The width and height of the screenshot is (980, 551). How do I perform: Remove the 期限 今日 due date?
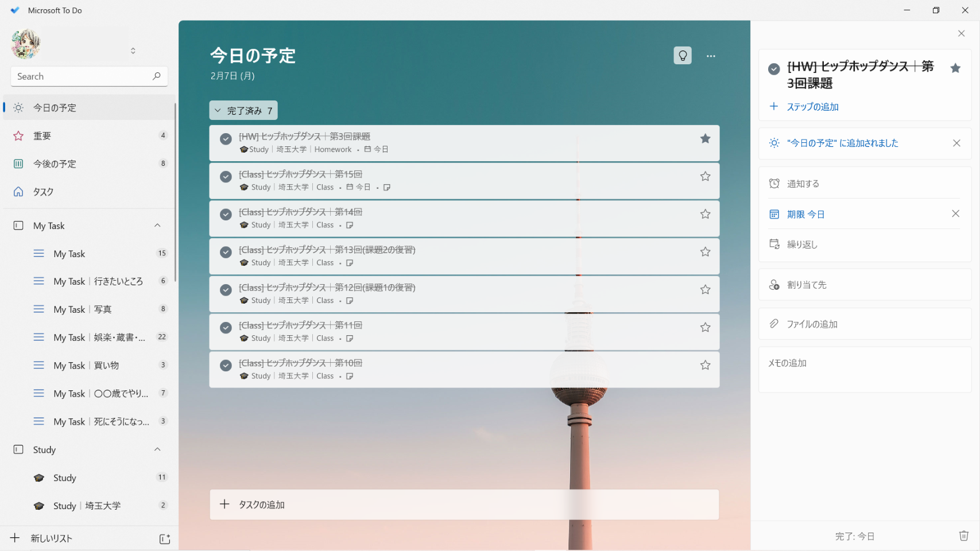point(955,214)
